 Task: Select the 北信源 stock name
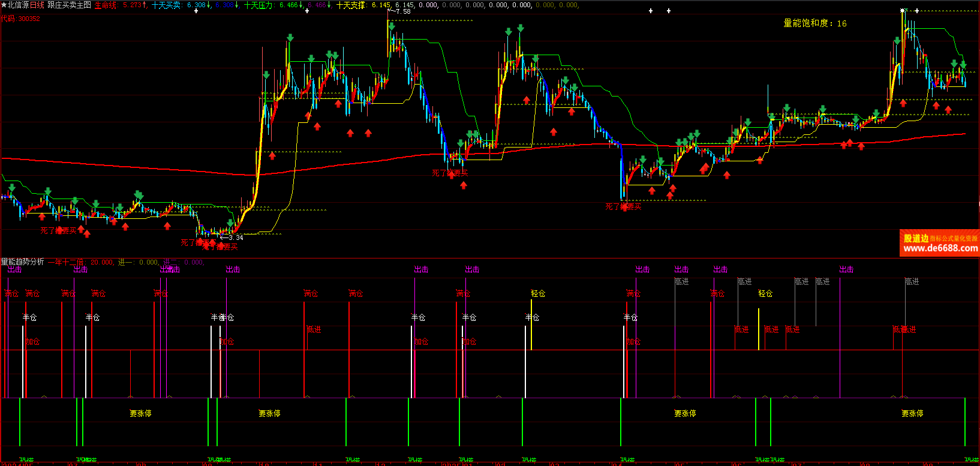19,5
